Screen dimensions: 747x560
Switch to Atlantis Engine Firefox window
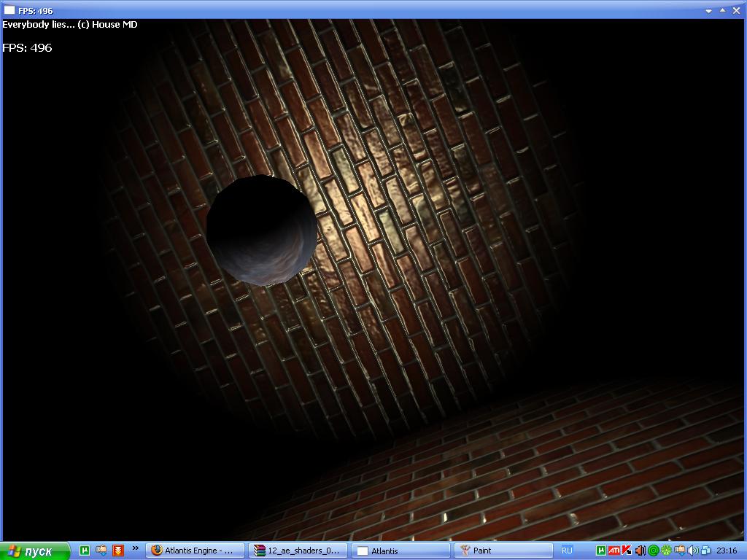(196, 551)
